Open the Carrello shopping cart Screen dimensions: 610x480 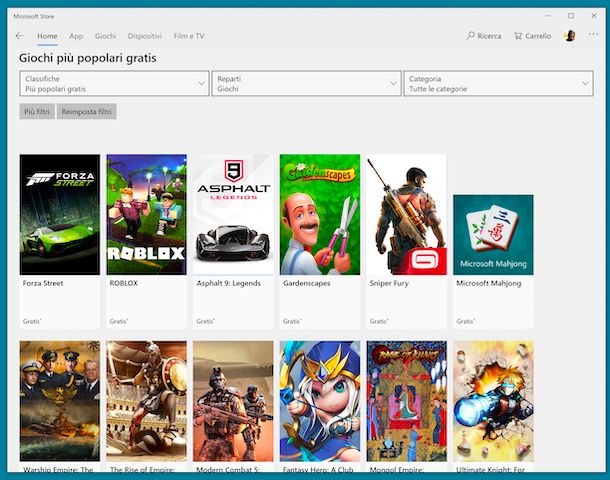(532, 36)
